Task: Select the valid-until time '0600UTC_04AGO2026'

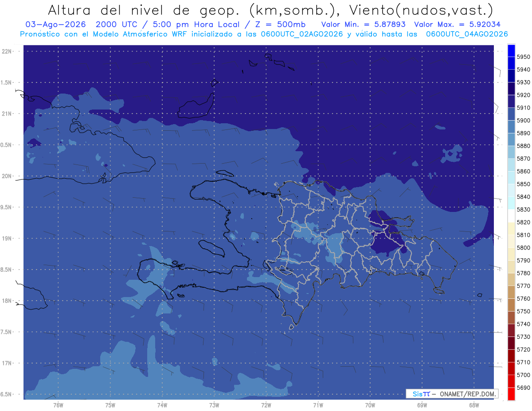Action: coord(466,34)
